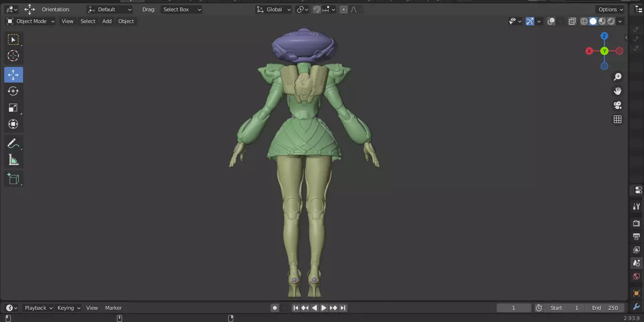Open the Tool properties tab
Viewport: 644px width, 322px height.
(x=636, y=206)
